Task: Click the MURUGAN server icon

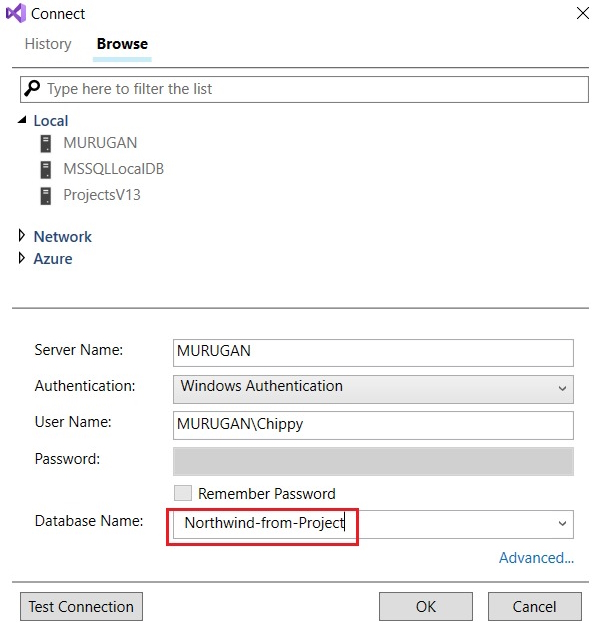Action: point(46,144)
